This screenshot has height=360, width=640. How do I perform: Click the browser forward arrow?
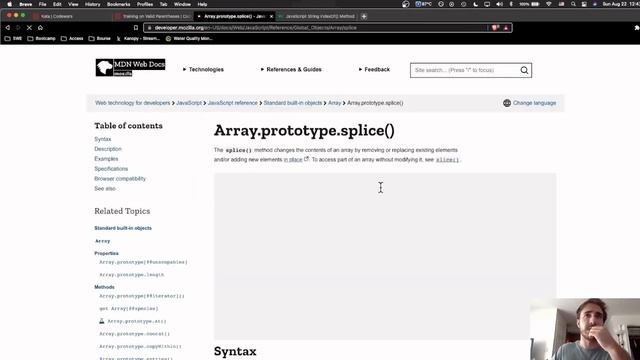coord(18,28)
